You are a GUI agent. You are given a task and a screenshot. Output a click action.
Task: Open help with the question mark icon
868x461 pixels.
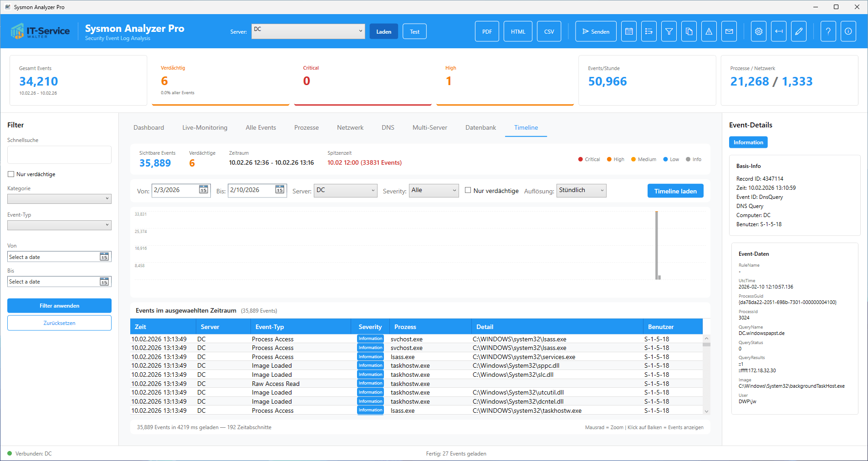pyautogui.click(x=828, y=31)
